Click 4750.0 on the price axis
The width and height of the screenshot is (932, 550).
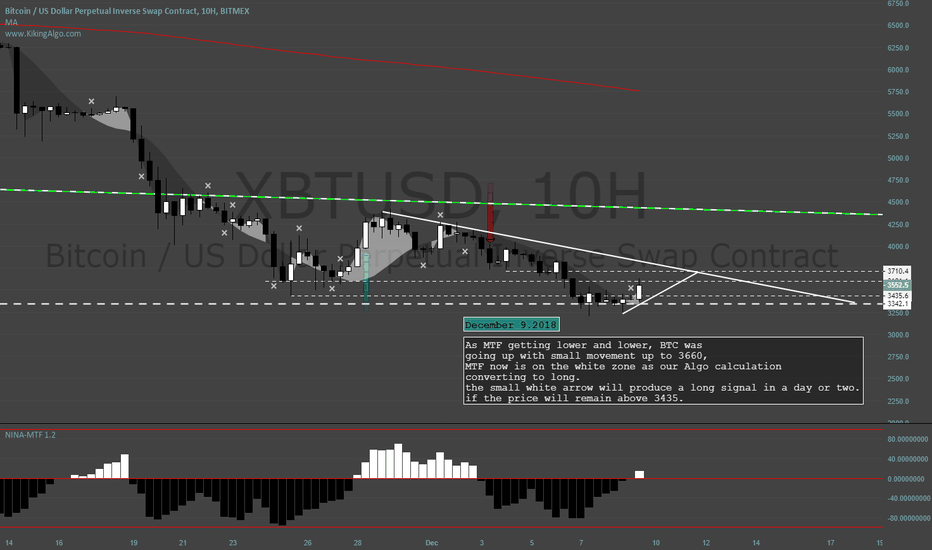tap(898, 180)
